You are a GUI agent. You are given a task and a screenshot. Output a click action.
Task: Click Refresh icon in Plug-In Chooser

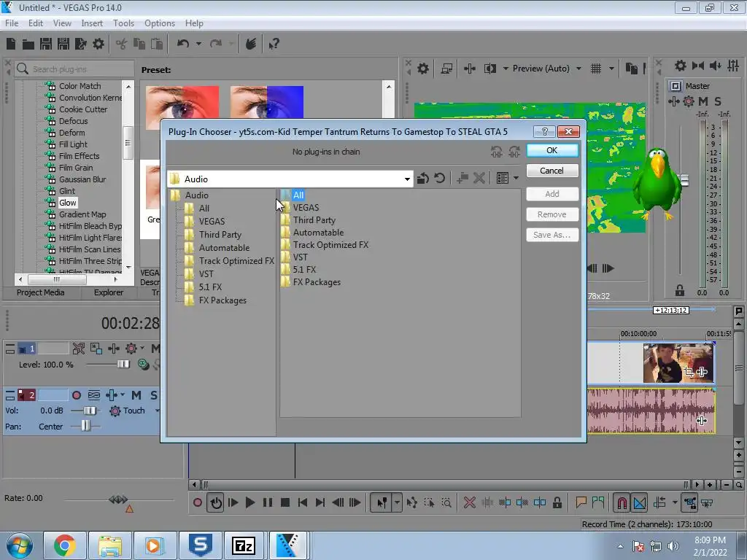tap(440, 179)
